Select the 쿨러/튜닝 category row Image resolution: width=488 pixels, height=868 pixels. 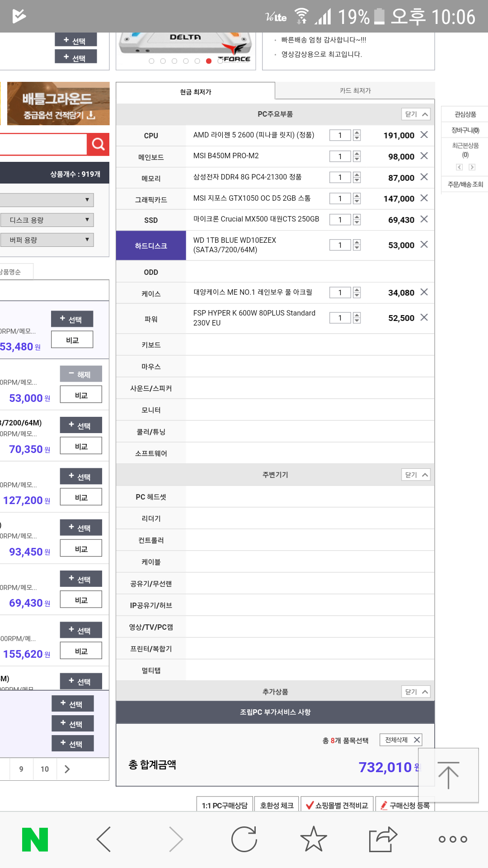(x=151, y=432)
